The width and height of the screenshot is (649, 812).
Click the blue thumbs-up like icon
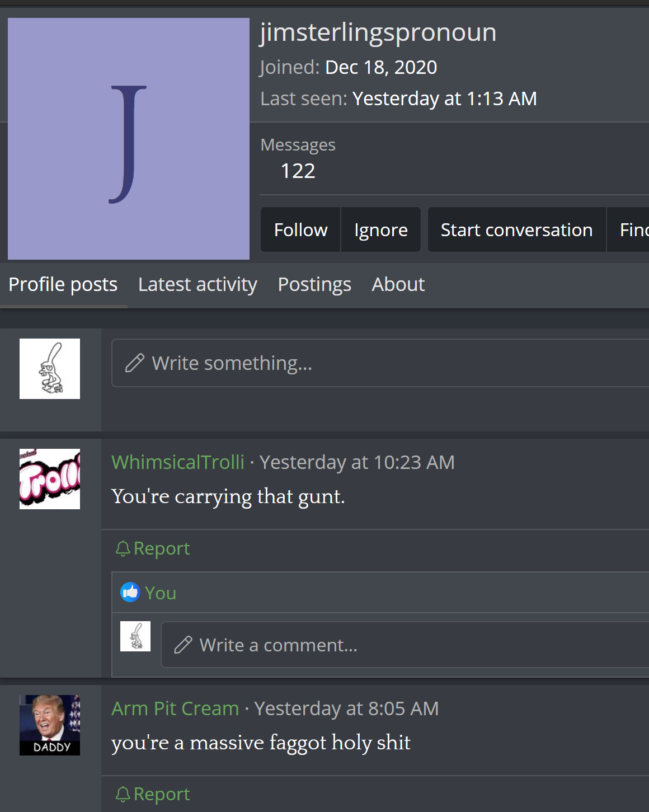coord(130,592)
